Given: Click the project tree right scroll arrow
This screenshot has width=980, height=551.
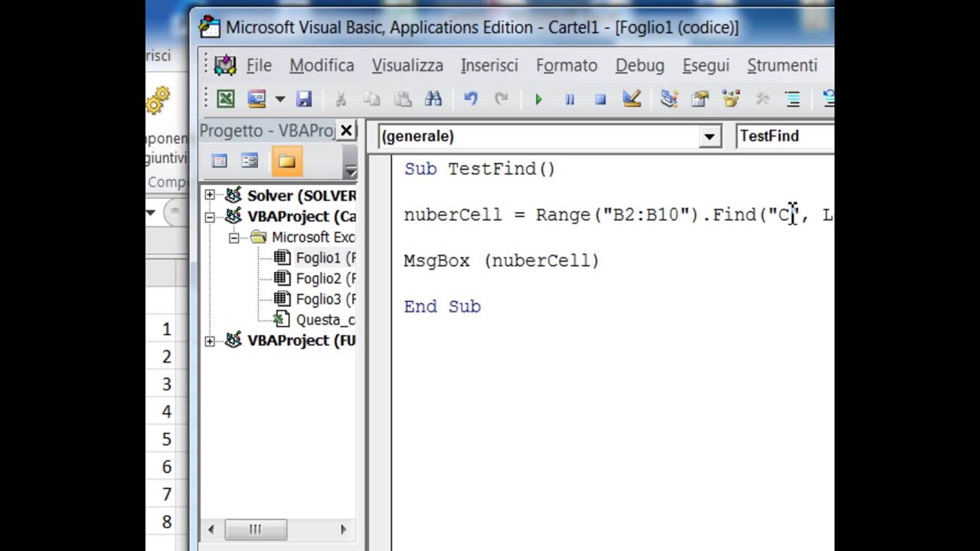Looking at the screenshot, I should 343,530.
